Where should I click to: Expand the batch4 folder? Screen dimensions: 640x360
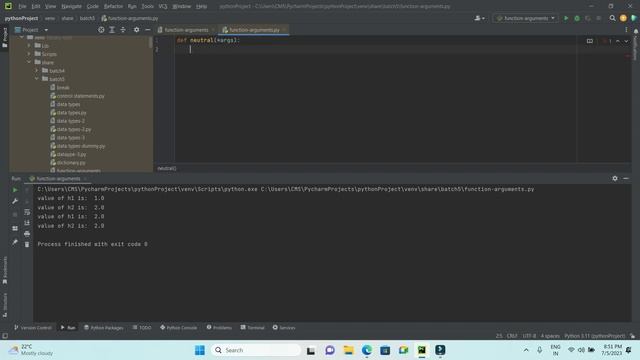36,71
